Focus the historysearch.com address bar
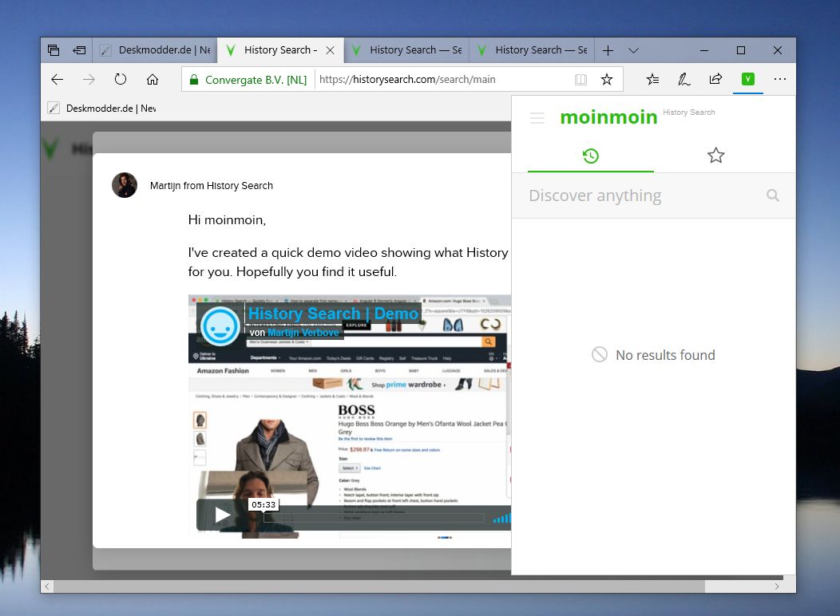Viewport: 840px width, 616px height. coord(407,79)
